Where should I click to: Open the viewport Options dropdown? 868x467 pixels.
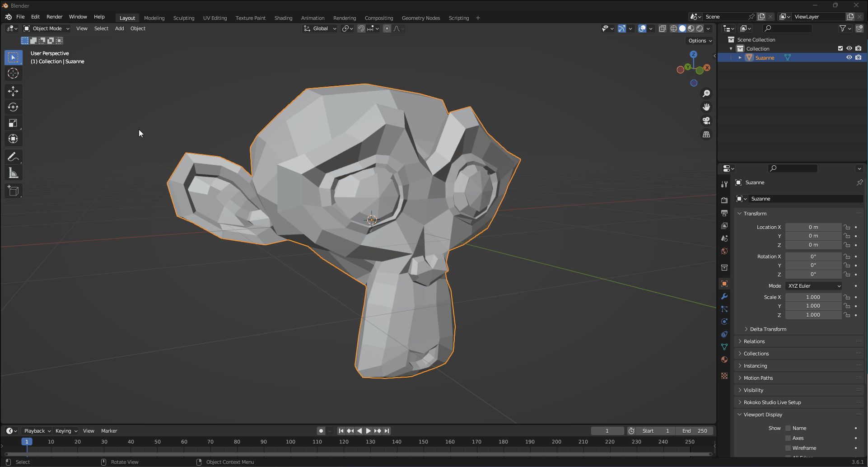click(700, 41)
